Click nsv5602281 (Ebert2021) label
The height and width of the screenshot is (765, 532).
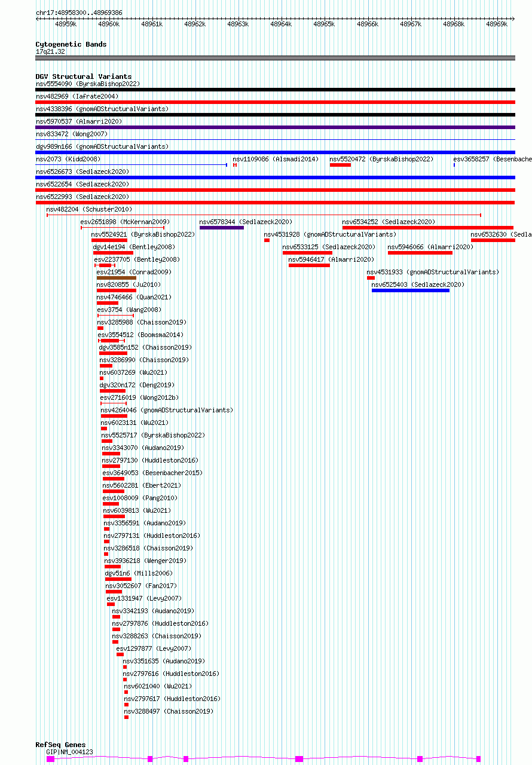click(142, 485)
